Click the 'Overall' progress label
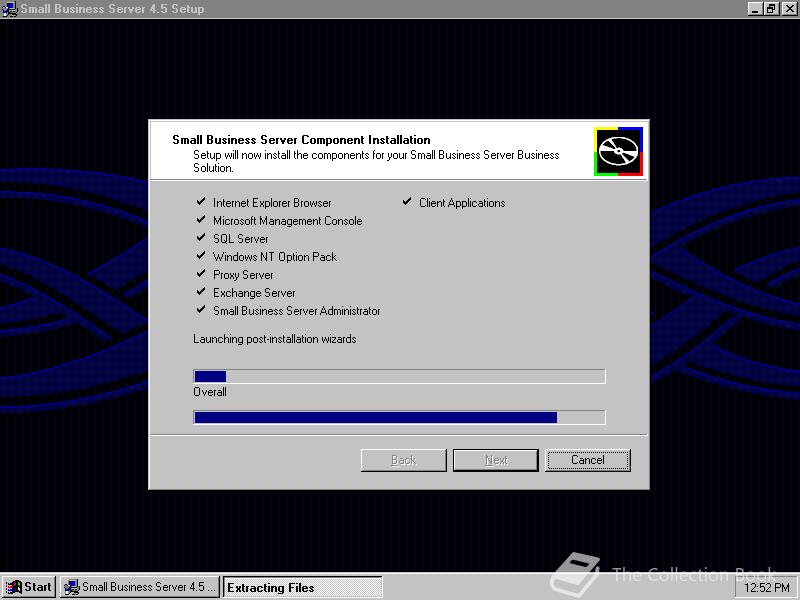 [210, 392]
